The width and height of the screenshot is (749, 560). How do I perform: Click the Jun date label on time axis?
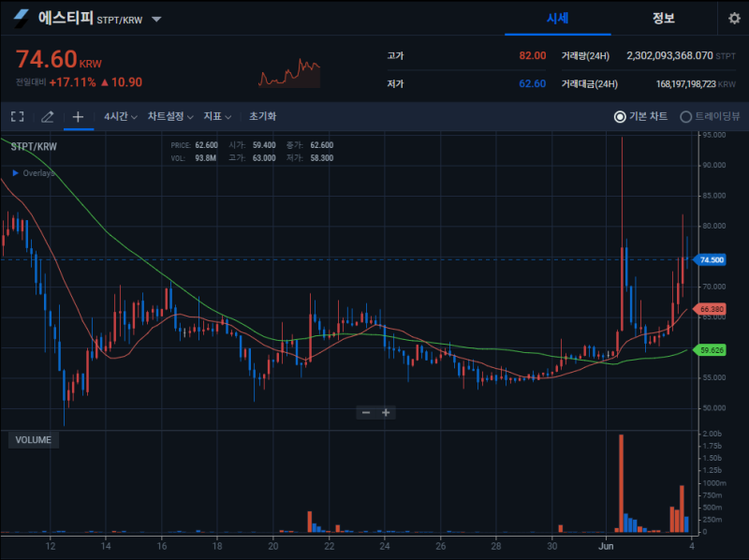click(x=606, y=546)
